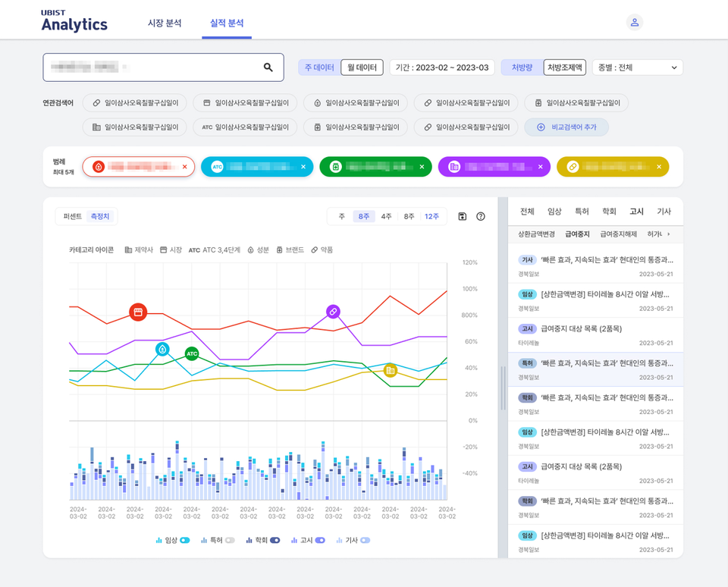Image resolution: width=728 pixels, height=587 pixels.
Task: Open the 기간 date range selector
Action: (x=442, y=67)
